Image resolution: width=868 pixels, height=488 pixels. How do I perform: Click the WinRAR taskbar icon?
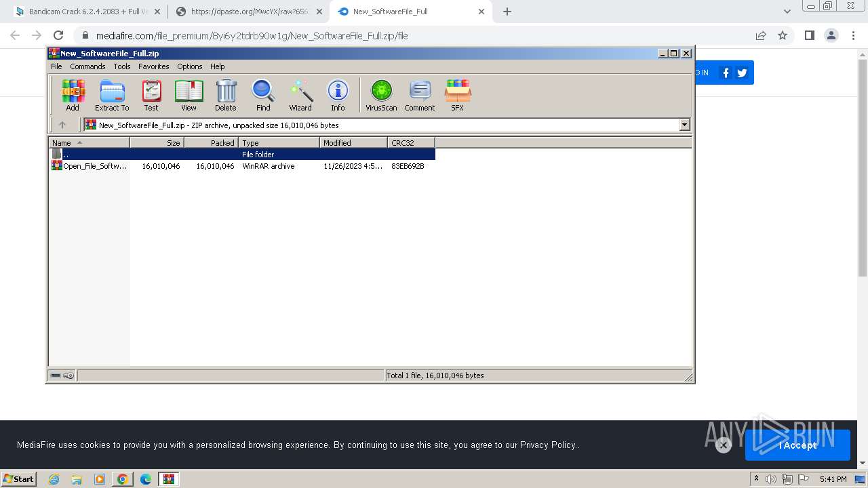[168, 479]
